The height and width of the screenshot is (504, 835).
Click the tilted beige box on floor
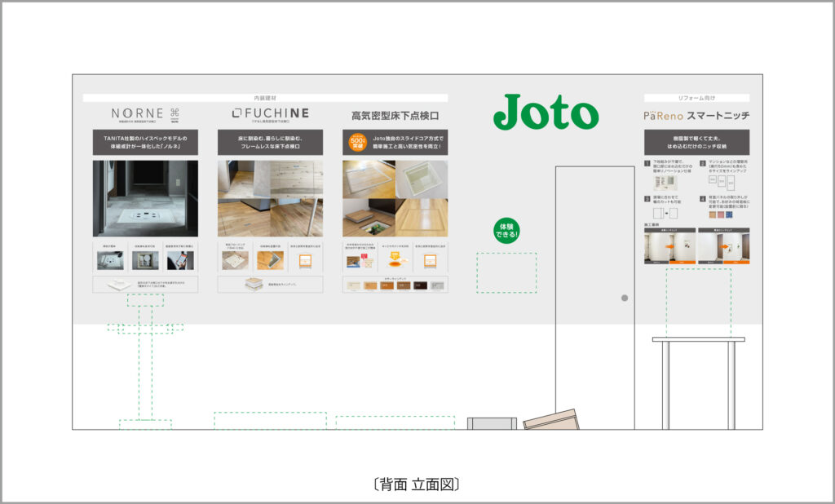point(551,420)
